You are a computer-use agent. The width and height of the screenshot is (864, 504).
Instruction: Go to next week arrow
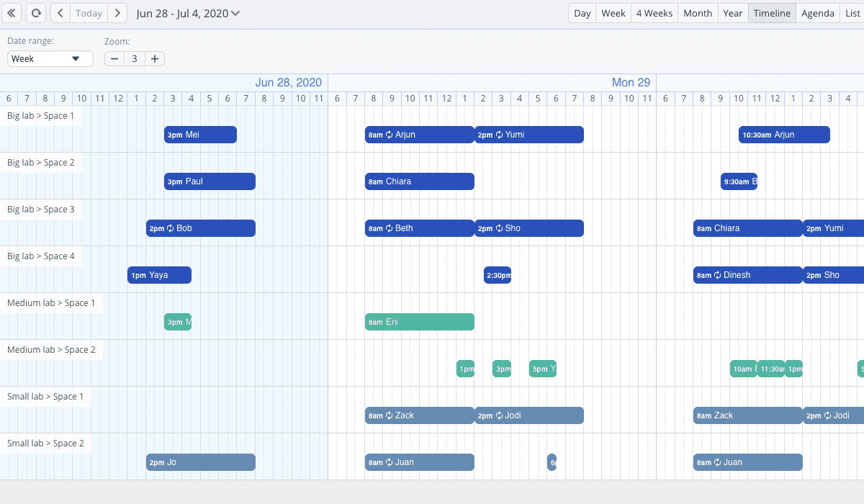(x=117, y=13)
